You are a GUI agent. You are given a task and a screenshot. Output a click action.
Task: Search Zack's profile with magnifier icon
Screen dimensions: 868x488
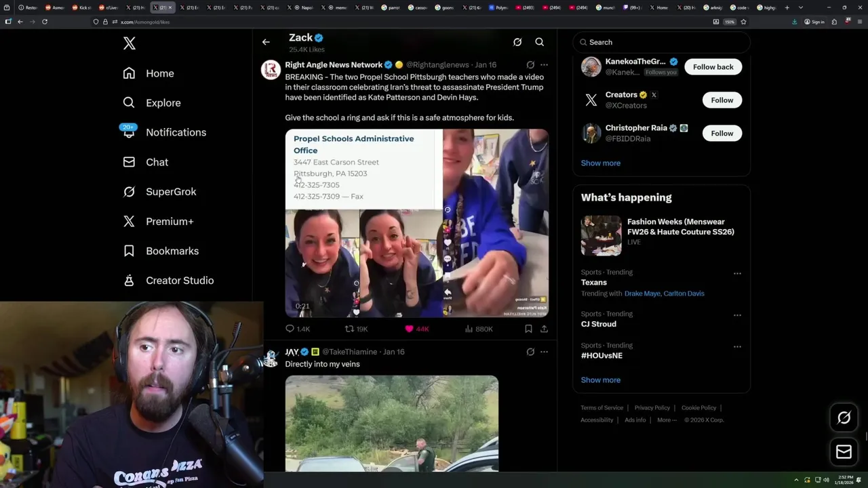[x=540, y=42]
